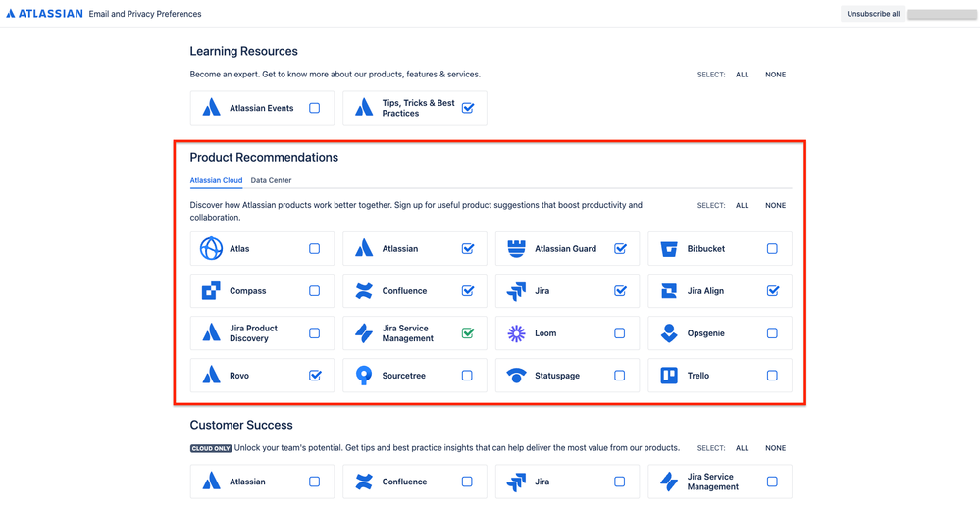
Task: Click the Jira icon in Customer Success
Action: [x=516, y=482]
